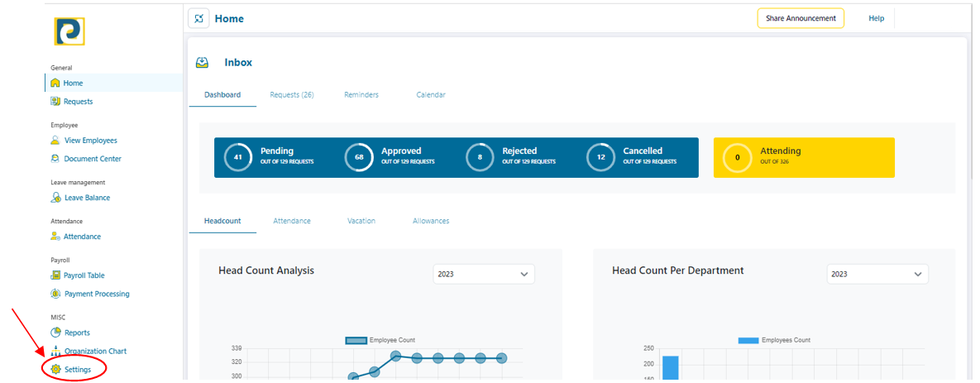Image resolution: width=980 pixels, height=383 pixels.
Task: Open the Document Center icon
Action: pyautogui.click(x=55, y=159)
